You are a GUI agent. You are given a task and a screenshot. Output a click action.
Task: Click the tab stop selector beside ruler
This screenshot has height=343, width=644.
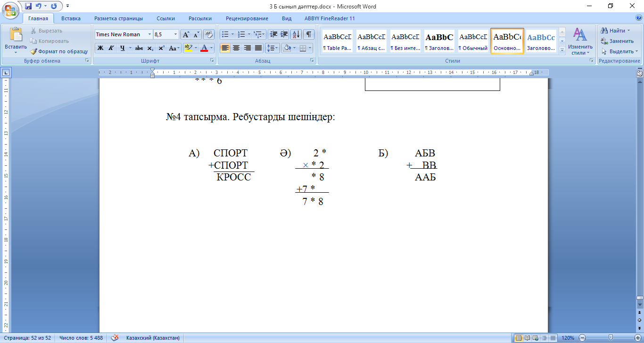point(6,73)
